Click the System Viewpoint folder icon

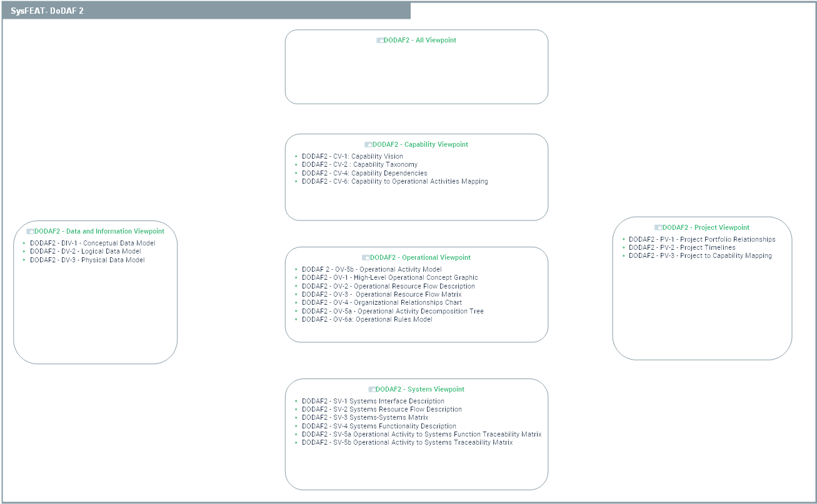point(372,390)
